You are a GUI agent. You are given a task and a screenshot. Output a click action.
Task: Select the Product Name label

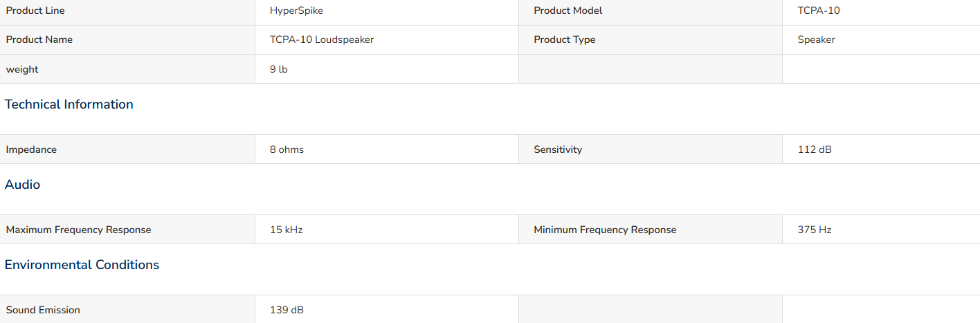(x=39, y=40)
